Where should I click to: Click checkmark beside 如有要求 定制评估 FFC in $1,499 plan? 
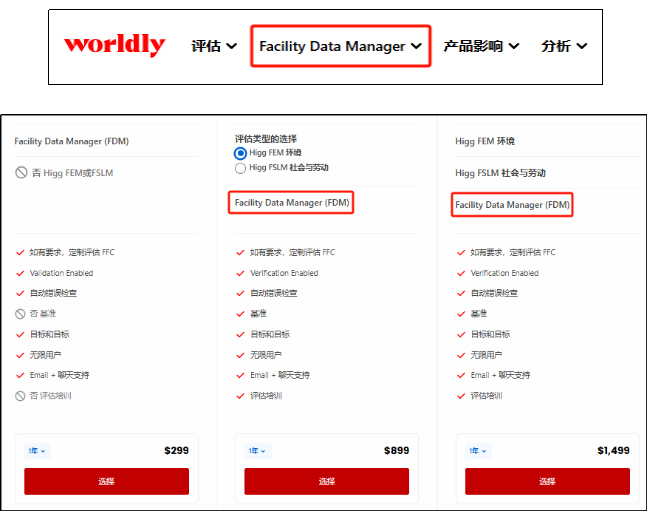461,253
